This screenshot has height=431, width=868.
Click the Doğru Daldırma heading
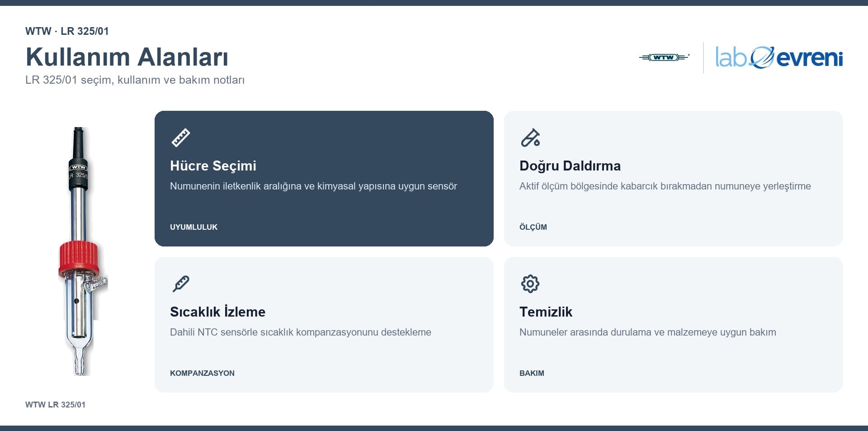click(570, 166)
